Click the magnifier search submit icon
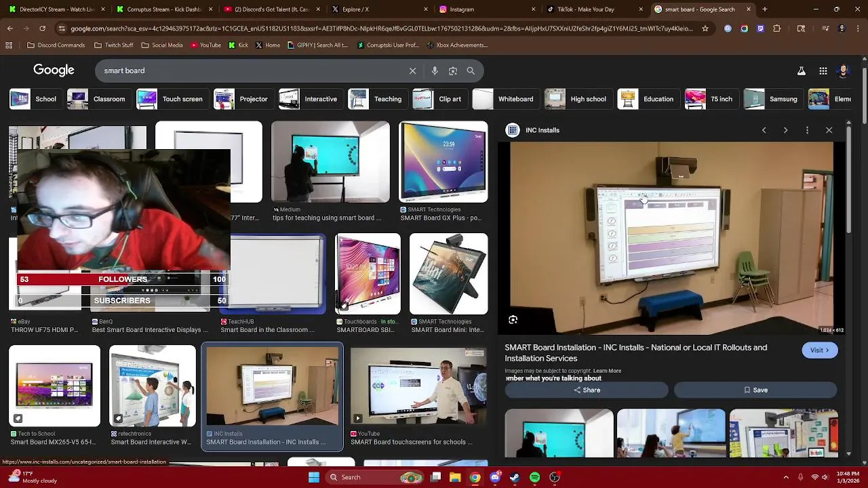 [x=471, y=70]
